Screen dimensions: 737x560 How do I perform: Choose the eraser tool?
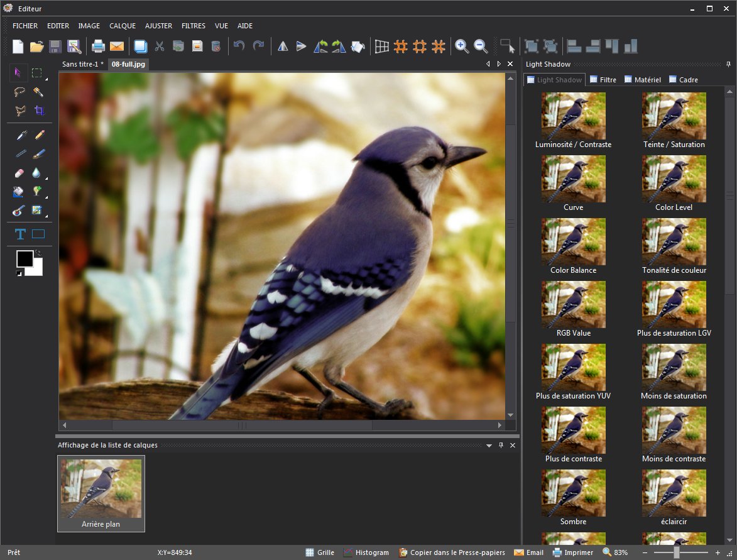(19, 173)
